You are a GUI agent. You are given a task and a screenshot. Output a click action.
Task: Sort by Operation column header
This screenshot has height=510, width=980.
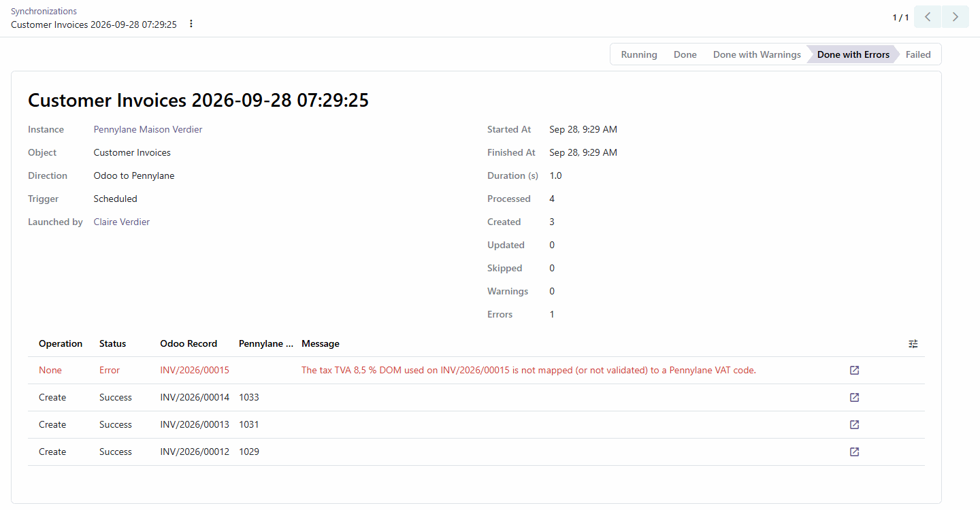pyautogui.click(x=61, y=343)
